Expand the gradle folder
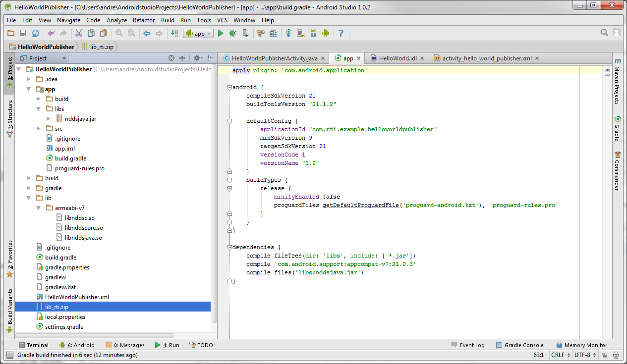 pos(29,188)
